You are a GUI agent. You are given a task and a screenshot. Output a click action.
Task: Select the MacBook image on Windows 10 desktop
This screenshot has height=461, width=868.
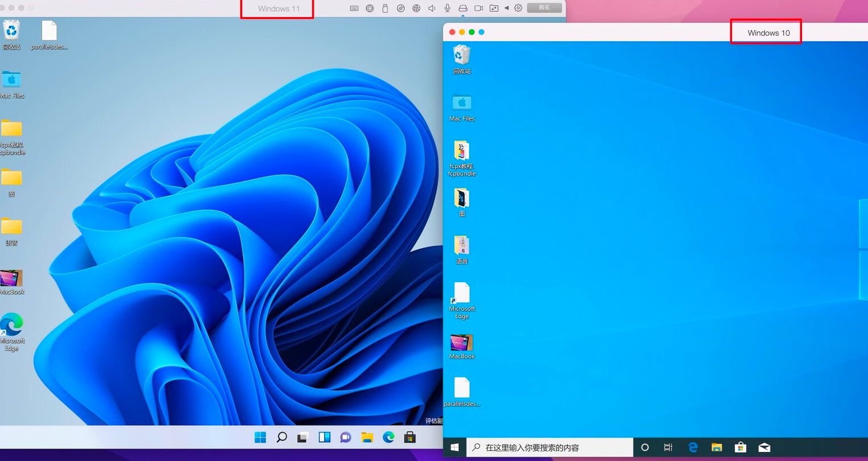462,347
